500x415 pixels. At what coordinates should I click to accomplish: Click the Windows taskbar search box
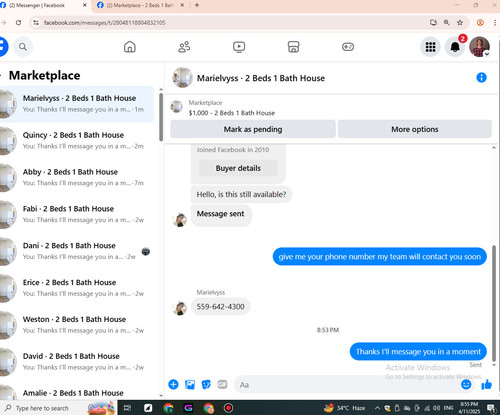(58, 408)
